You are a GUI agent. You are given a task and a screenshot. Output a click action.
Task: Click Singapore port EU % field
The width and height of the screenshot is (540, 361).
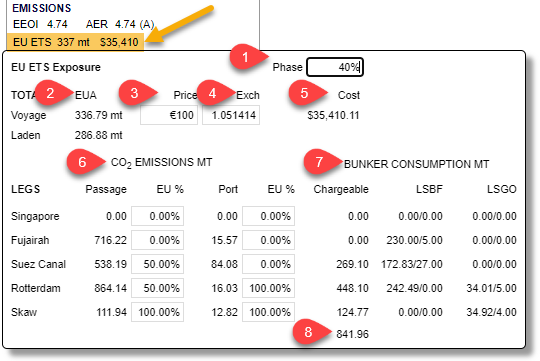[x=268, y=216]
